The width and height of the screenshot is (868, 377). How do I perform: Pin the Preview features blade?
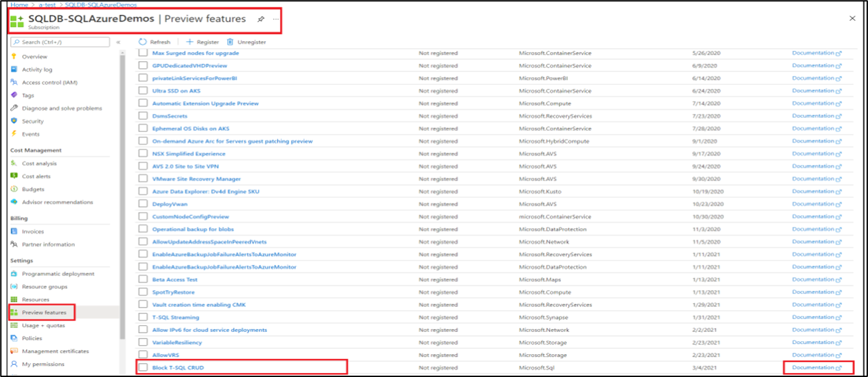click(x=261, y=19)
